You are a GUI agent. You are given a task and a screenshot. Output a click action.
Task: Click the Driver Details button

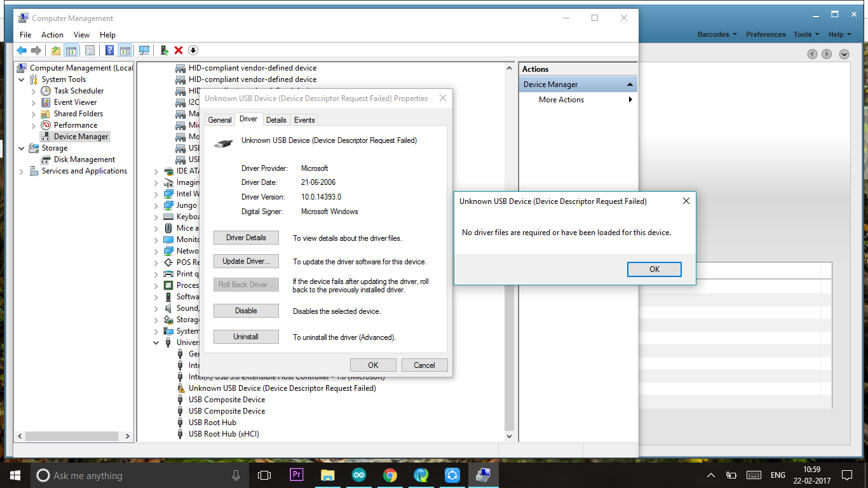(246, 238)
